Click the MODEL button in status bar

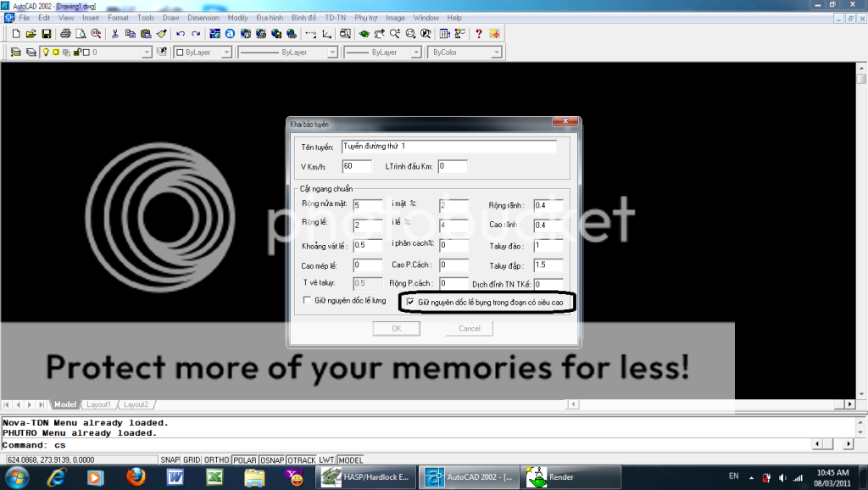tap(350, 460)
